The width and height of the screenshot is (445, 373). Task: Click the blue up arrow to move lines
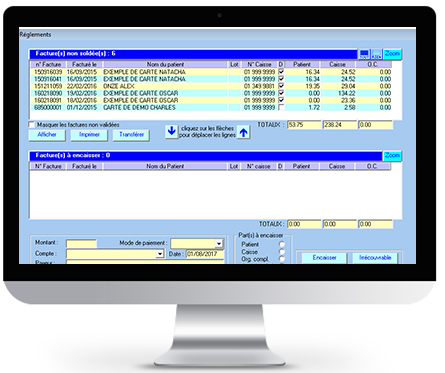point(244,133)
